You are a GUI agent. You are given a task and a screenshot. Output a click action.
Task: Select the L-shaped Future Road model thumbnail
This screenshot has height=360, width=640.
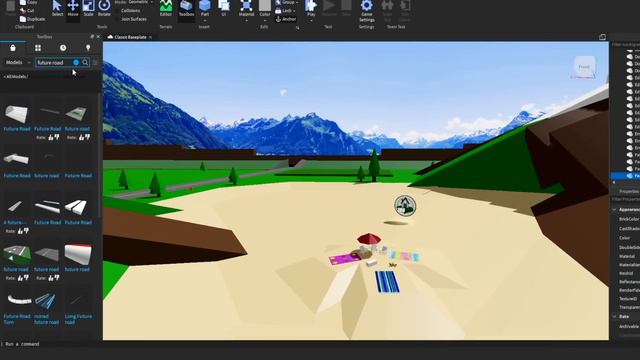[x=17, y=159]
